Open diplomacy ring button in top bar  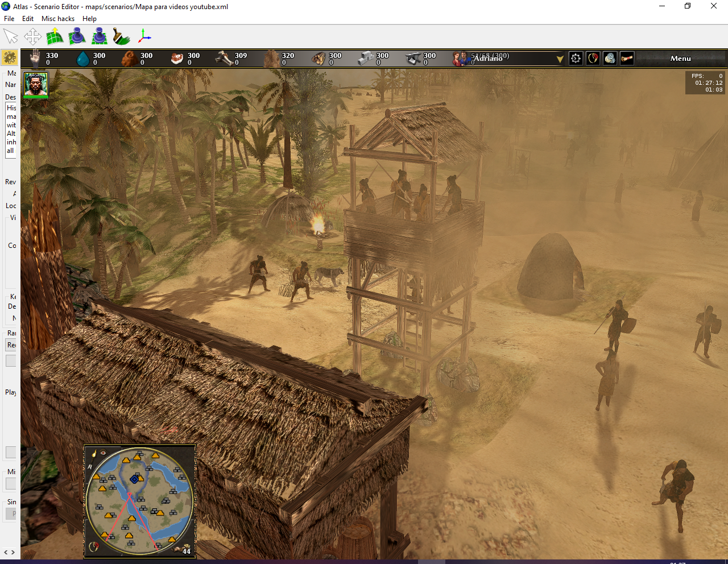(x=593, y=58)
